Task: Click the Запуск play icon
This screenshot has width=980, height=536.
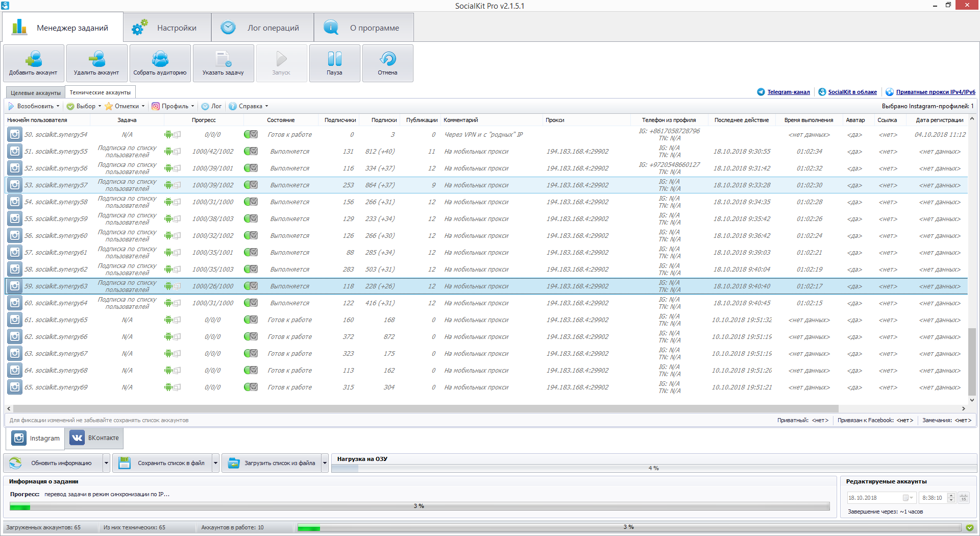Action: point(281,59)
